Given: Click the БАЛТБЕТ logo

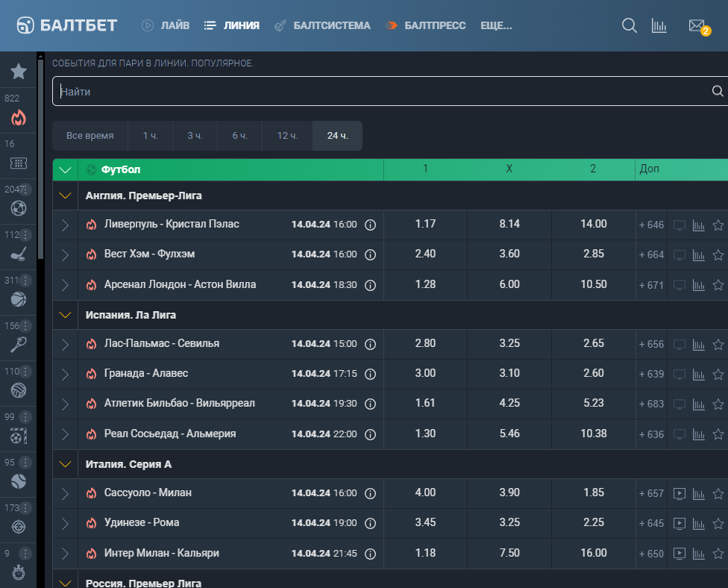Looking at the screenshot, I should [67, 25].
